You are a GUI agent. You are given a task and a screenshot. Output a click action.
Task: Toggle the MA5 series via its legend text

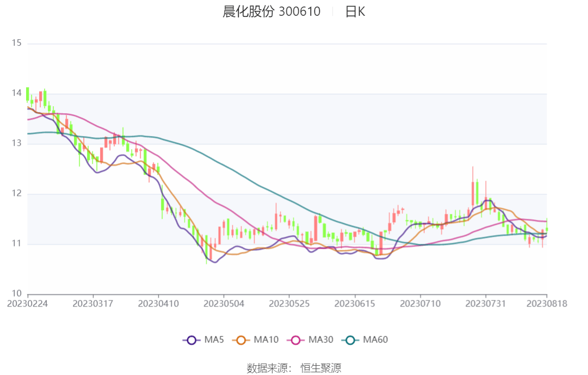tap(214, 340)
